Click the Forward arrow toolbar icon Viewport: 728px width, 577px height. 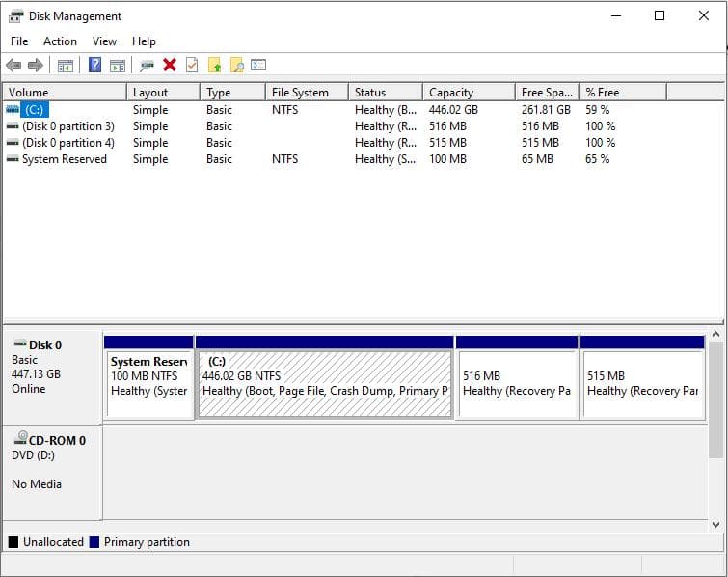tap(36, 65)
